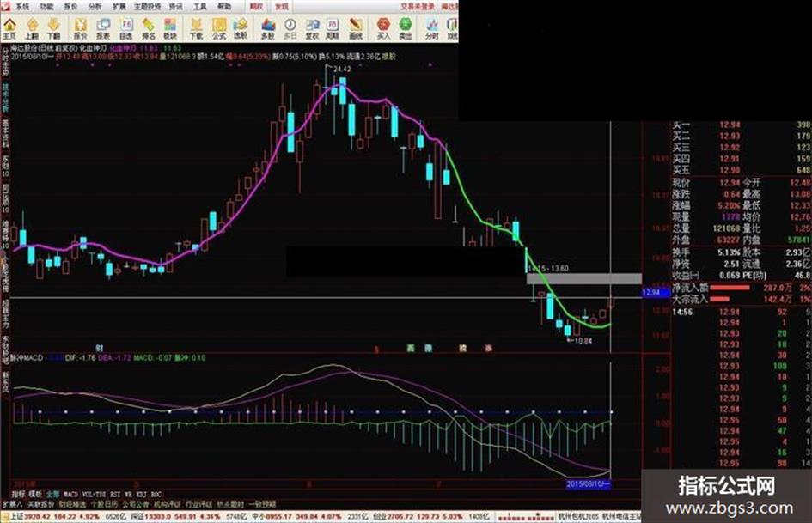
Task: Click the 下翻 page-down arrow icon
Action: (x=54, y=28)
